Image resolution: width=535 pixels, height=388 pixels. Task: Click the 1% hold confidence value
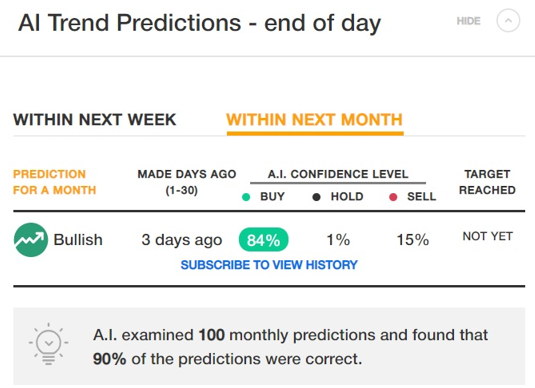(x=338, y=240)
